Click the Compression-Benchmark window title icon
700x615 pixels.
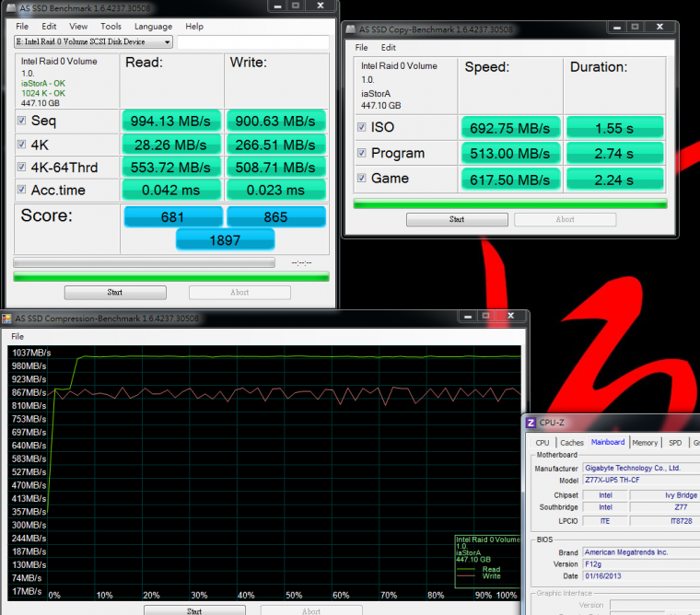(7, 319)
